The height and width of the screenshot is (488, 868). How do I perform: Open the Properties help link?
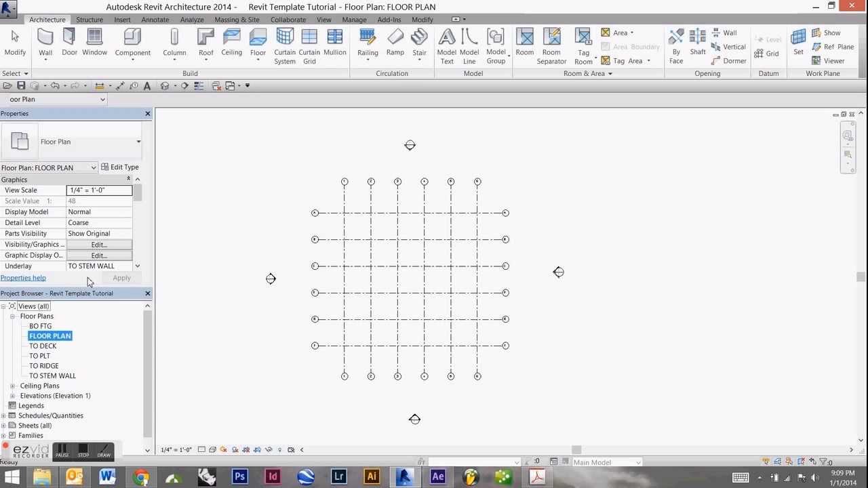pos(23,278)
